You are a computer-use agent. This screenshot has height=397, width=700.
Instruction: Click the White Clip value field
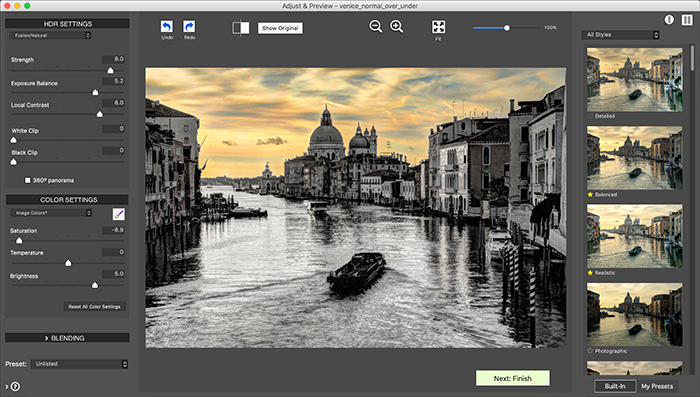point(113,129)
